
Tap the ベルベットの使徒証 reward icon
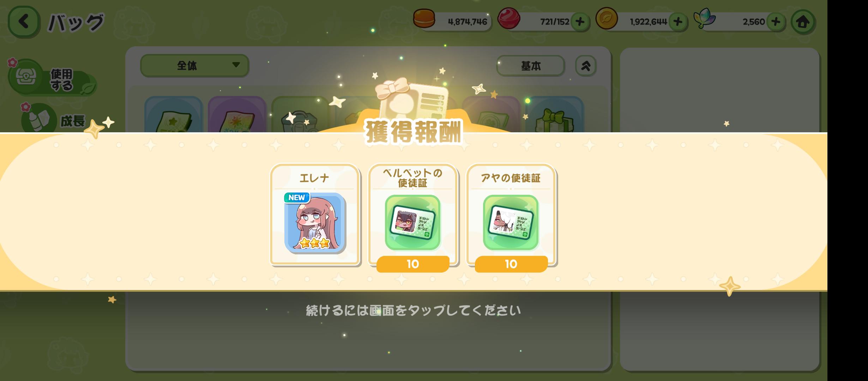413,222
